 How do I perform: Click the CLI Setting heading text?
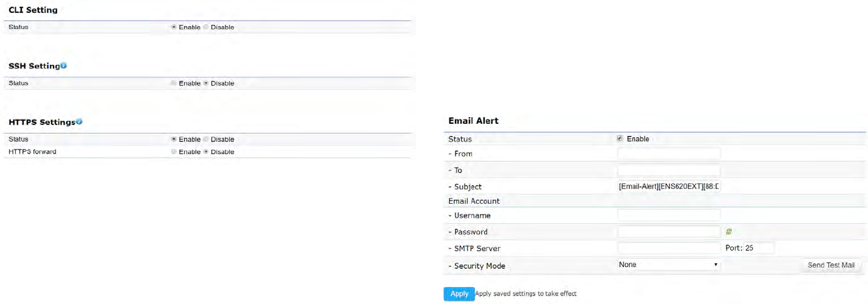pos(33,10)
